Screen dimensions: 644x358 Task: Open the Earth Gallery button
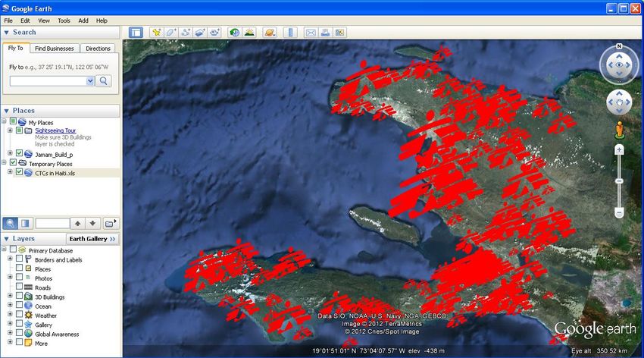(92, 239)
